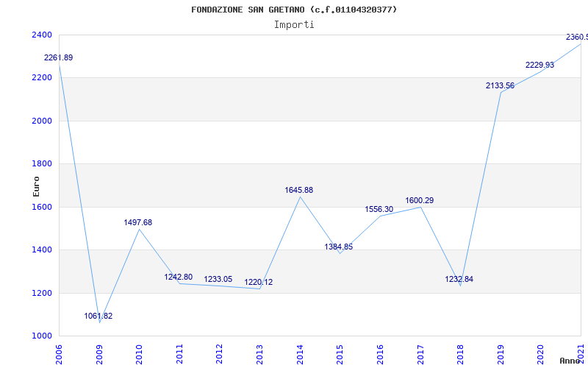This screenshot has width=588, height=368.
Task: Click y-axis tick 1800
Action: (42, 163)
